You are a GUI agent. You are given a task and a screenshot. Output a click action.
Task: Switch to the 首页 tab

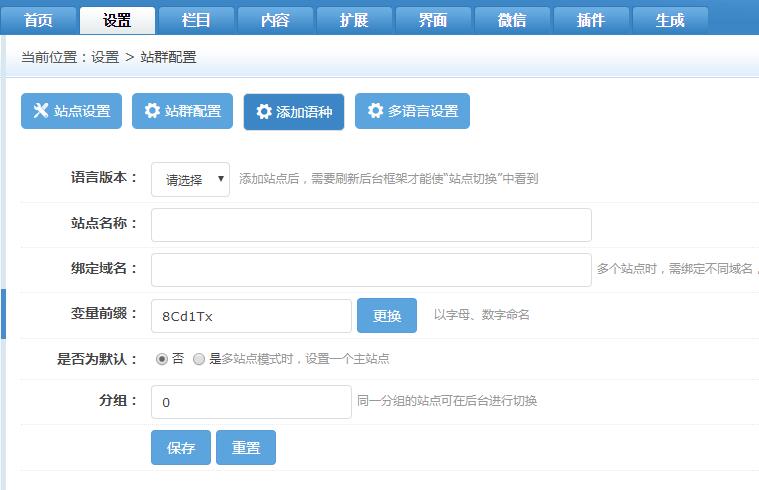click(x=38, y=20)
